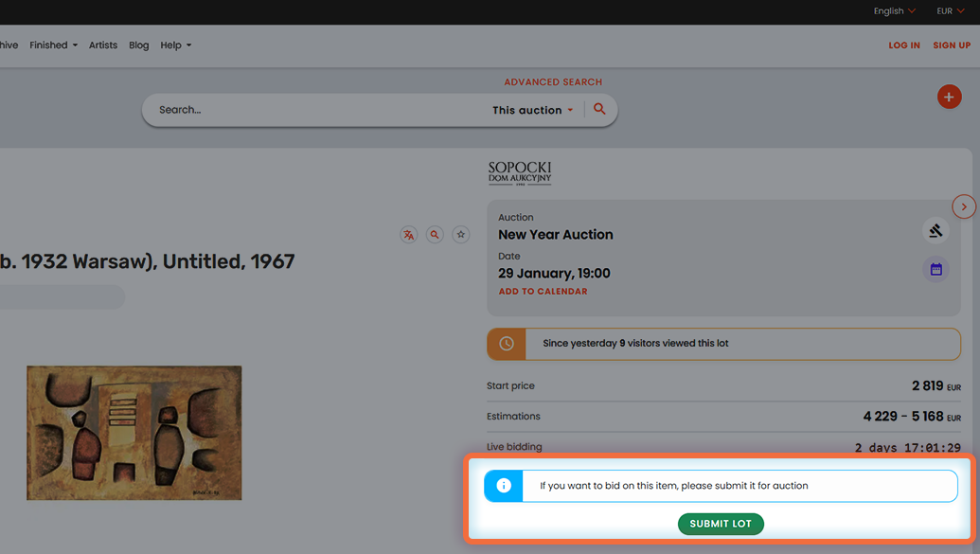This screenshot has width=980, height=554.
Task: Click the clock icon in visitors notice
Action: point(507,343)
